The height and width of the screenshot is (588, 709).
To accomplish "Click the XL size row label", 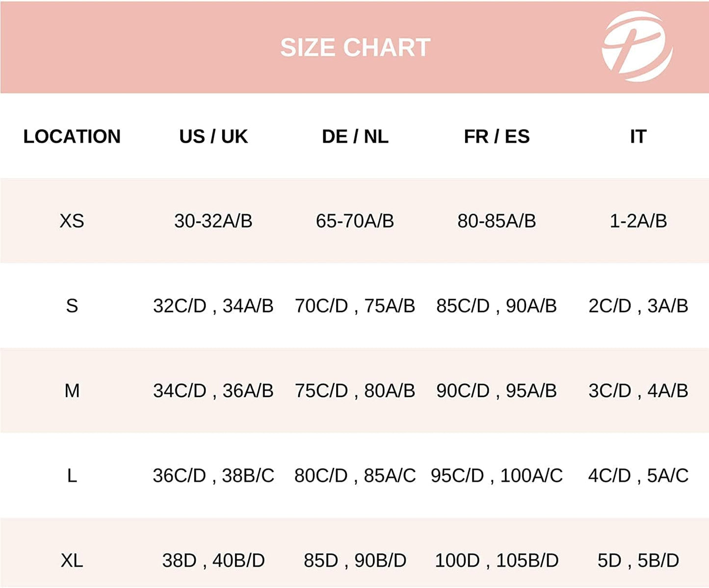I will [72, 561].
